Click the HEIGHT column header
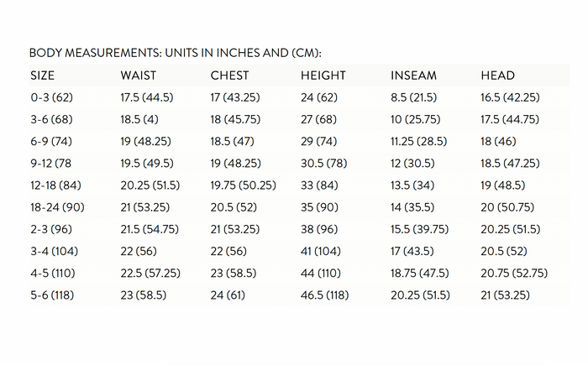 323,76
